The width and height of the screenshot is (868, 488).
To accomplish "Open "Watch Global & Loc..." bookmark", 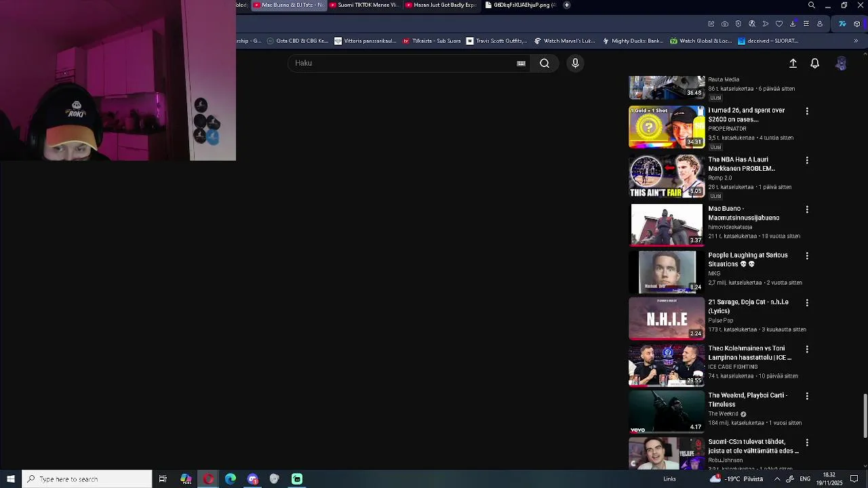I will coord(701,41).
